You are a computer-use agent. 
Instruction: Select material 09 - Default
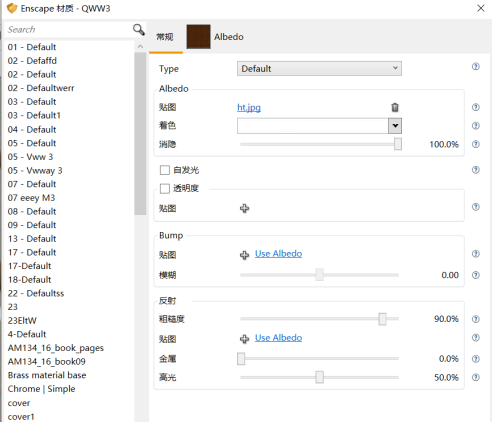pyautogui.click(x=32, y=225)
